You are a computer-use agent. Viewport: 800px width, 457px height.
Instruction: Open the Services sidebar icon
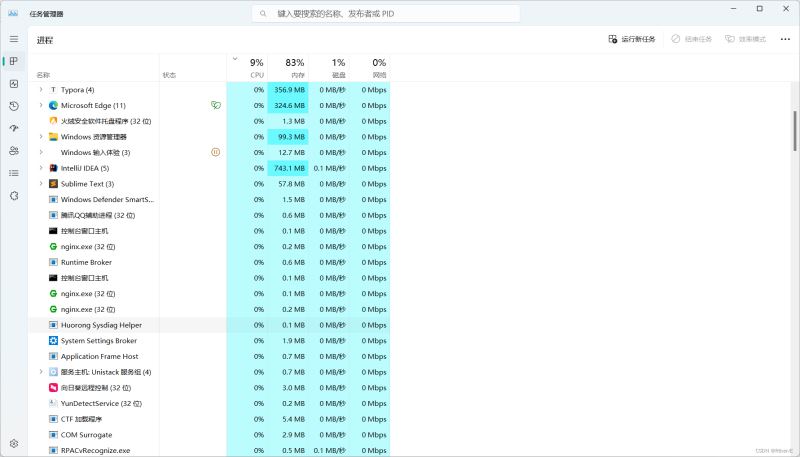(x=14, y=196)
